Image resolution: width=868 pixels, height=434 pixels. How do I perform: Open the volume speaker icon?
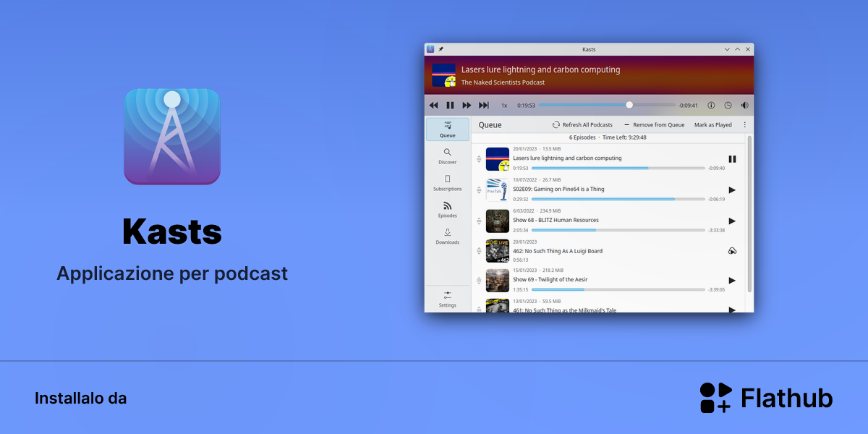[x=745, y=105]
